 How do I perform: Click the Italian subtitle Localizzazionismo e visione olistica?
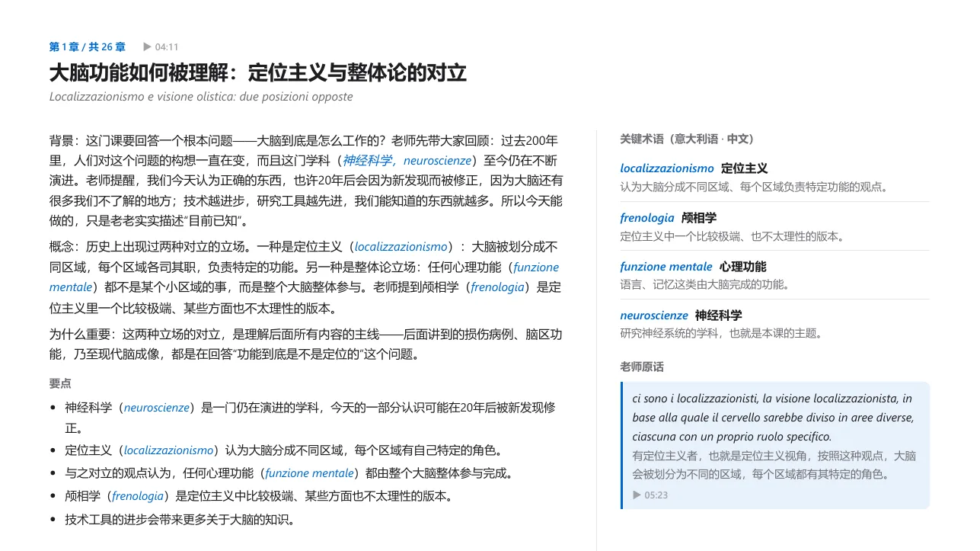[x=201, y=97]
